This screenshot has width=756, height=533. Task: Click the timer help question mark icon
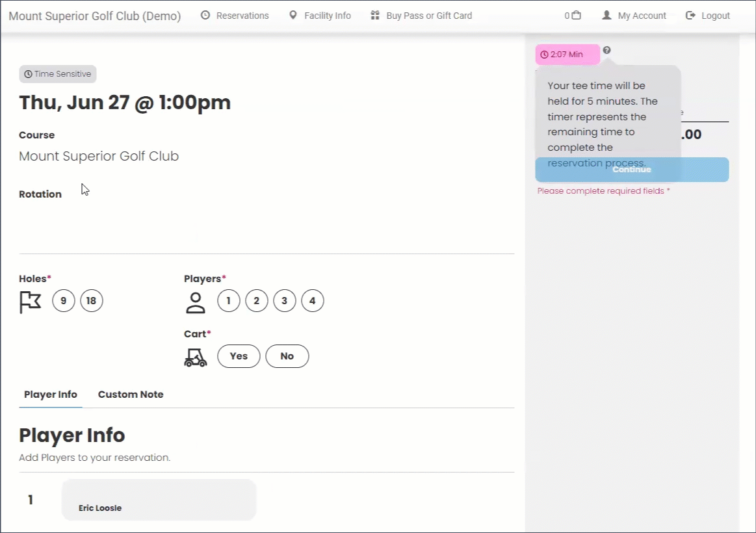(606, 50)
